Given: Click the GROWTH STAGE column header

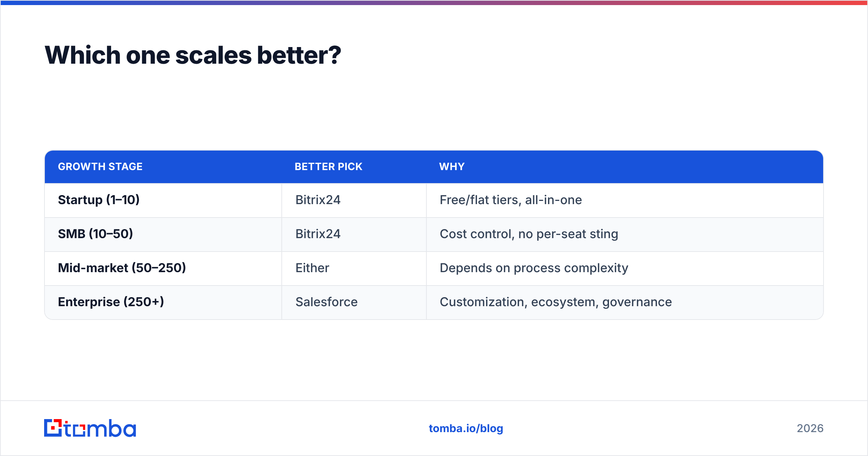Looking at the screenshot, I should click(x=100, y=166).
